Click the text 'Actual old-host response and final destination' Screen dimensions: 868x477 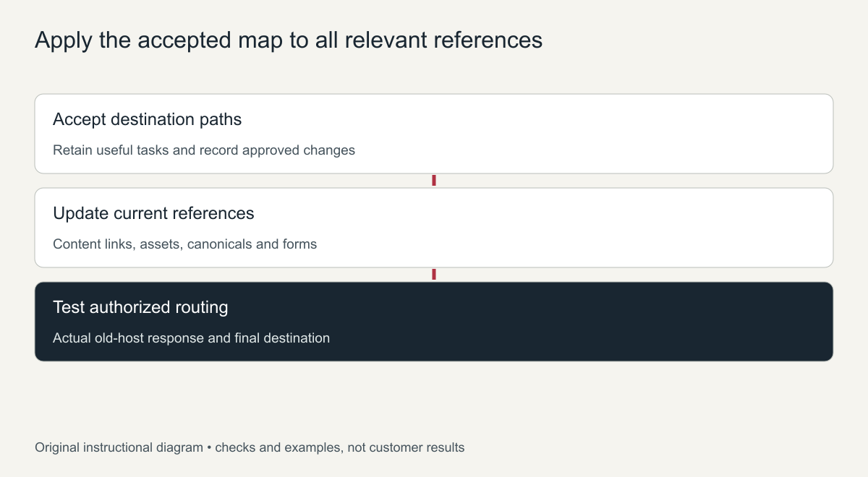pos(192,338)
